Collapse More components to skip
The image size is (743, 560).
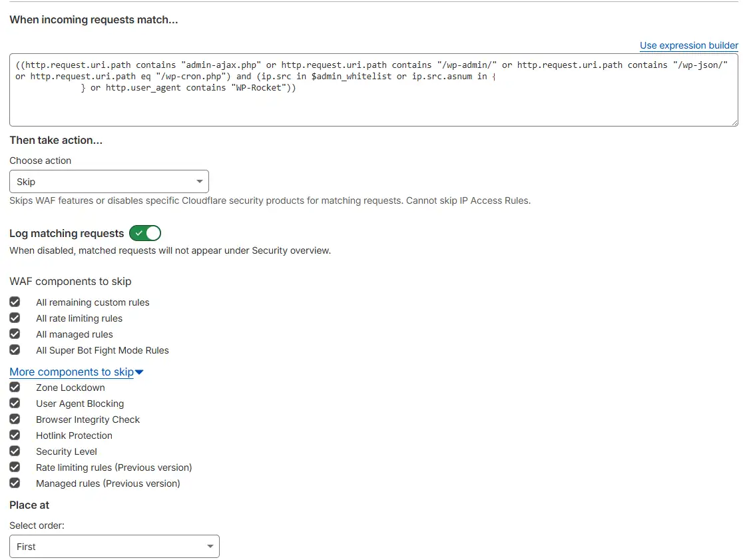click(77, 372)
